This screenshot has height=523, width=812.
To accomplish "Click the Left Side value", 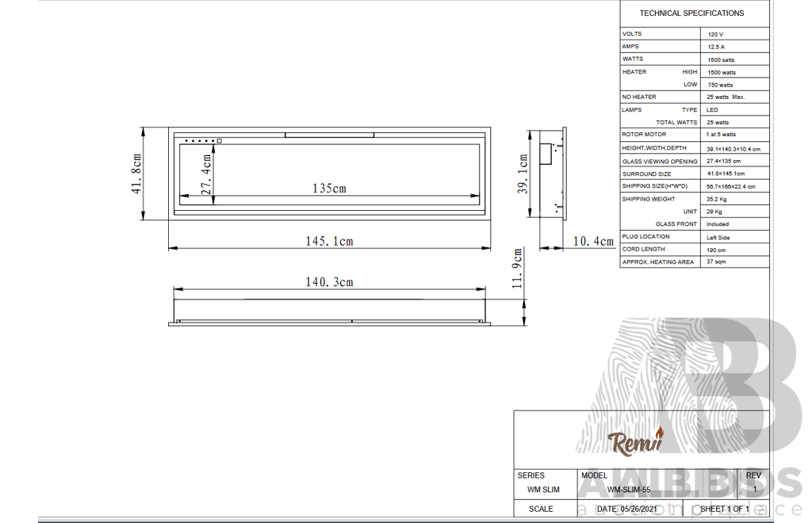I will (718, 238).
